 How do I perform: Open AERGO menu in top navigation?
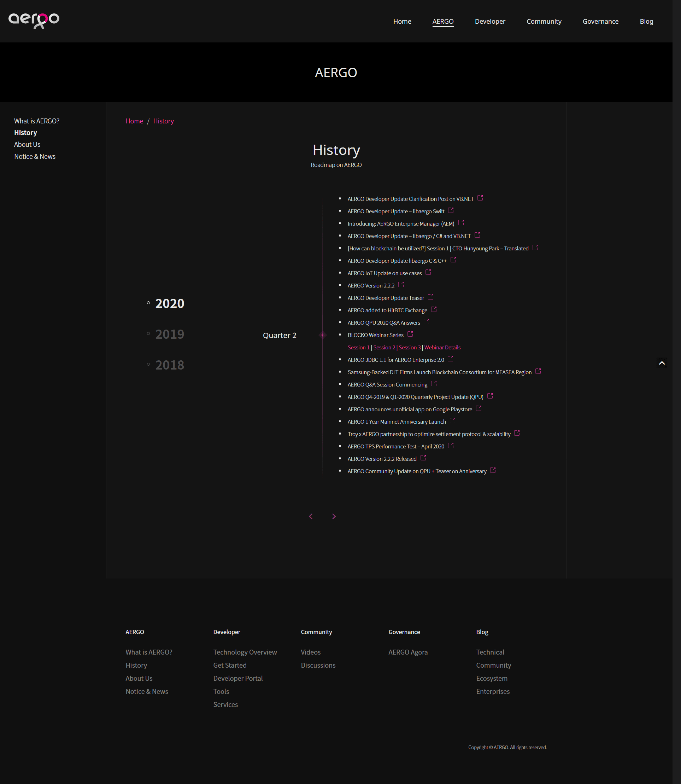(x=443, y=21)
